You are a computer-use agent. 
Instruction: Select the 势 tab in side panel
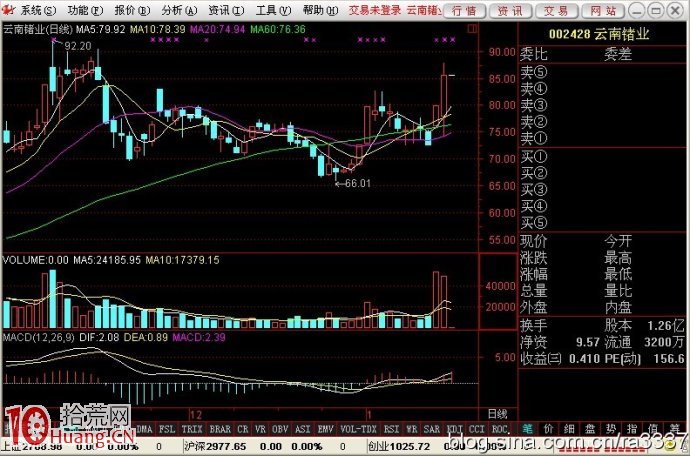[x=611, y=429]
